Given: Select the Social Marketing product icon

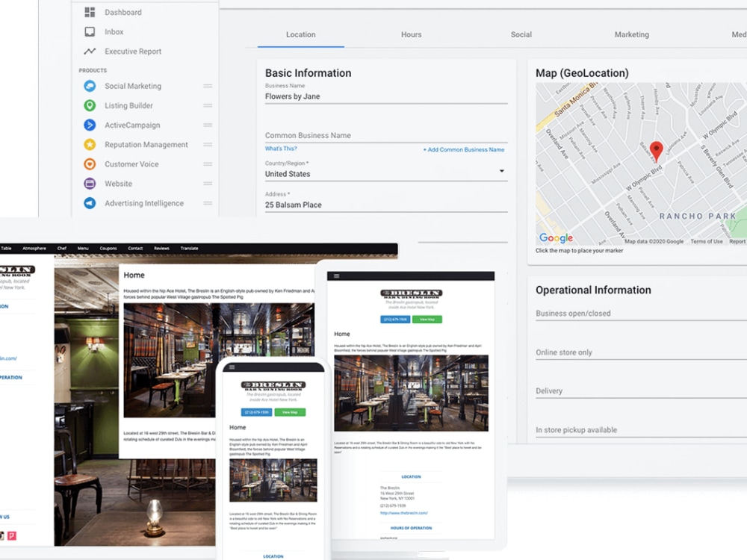Looking at the screenshot, I should (90, 86).
